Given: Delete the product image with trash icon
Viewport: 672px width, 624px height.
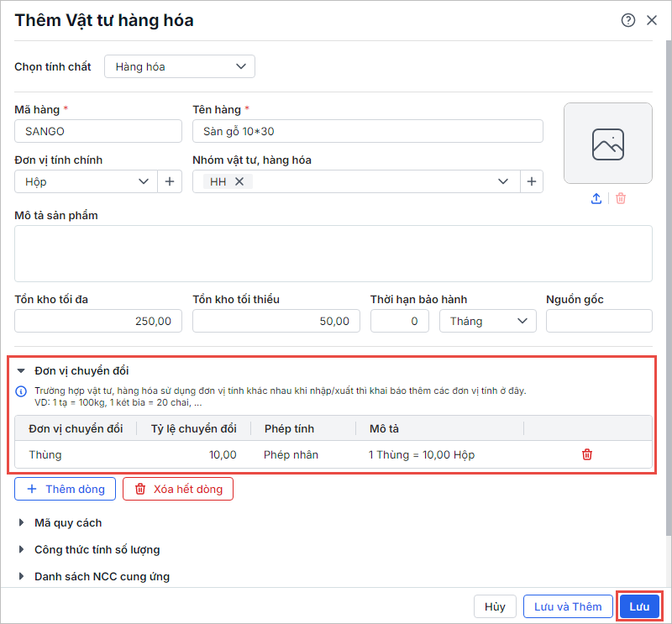Looking at the screenshot, I should pos(621,199).
